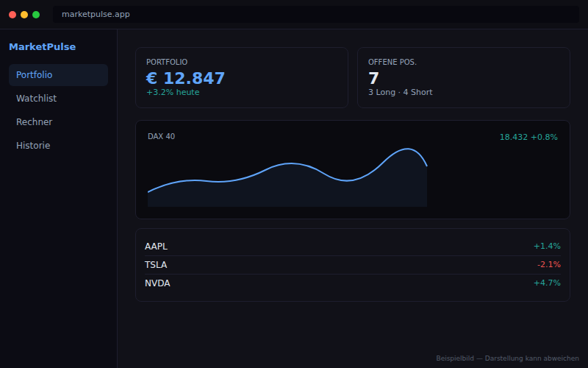588x368 pixels.
Task: Select the NVDA ticker row
Action: coord(353,283)
